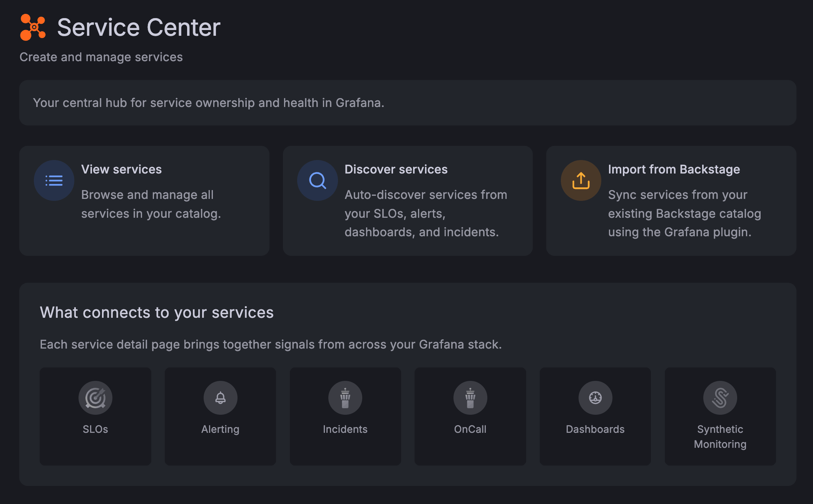This screenshot has height=504, width=813.
Task: Click the Service Center page title
Action: coord(139,28)
